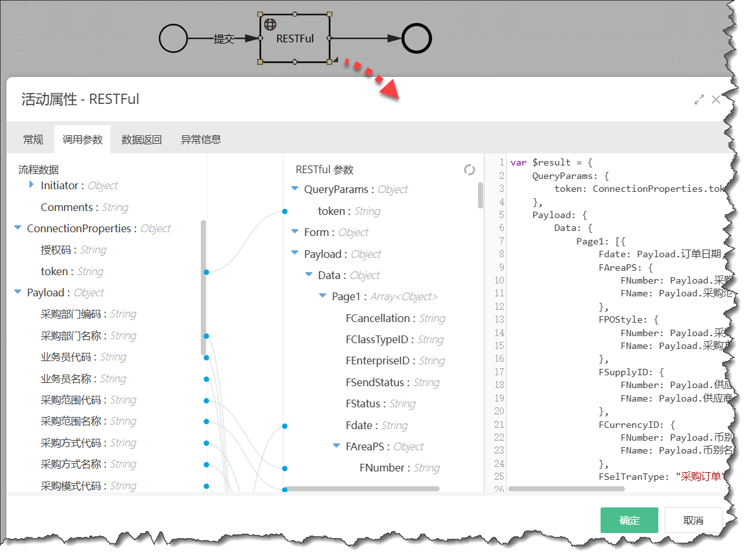Screen dimensions: 752x560
Task: Click the globe icon on the RESTFul node
Action: coord(270,24)
